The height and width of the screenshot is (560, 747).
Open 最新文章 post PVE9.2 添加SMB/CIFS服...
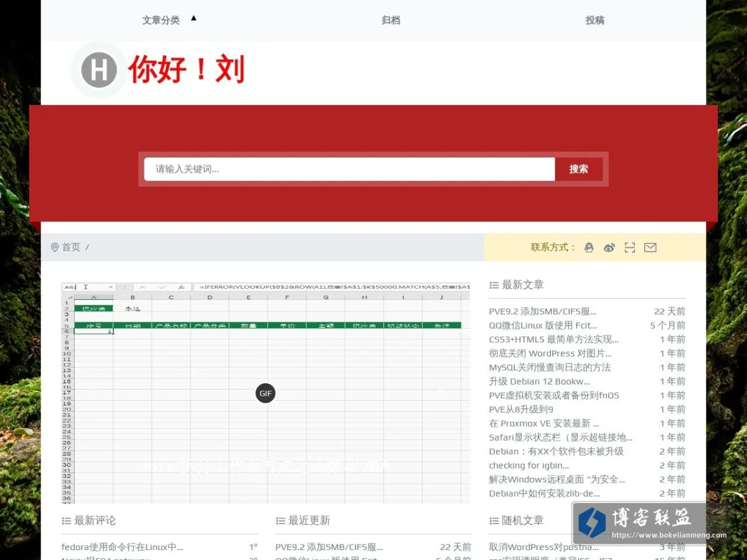point(543,312)
